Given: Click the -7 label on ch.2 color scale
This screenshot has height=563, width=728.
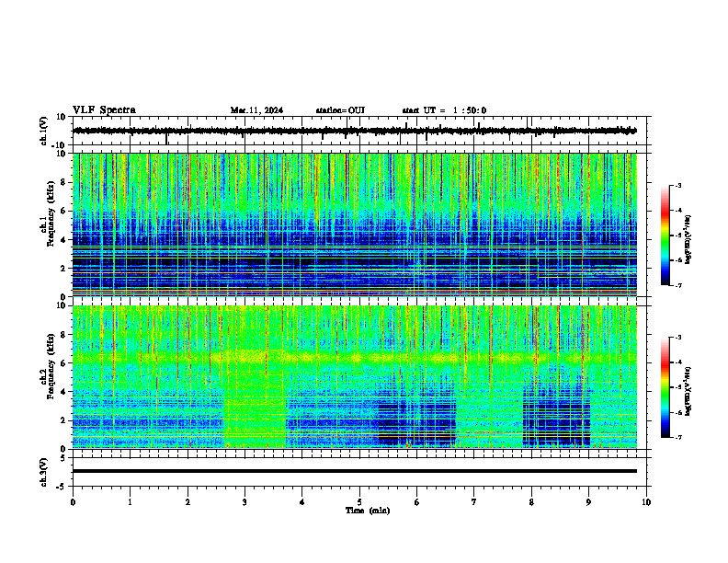Looking at the screenshot, I should pos(677,437).
